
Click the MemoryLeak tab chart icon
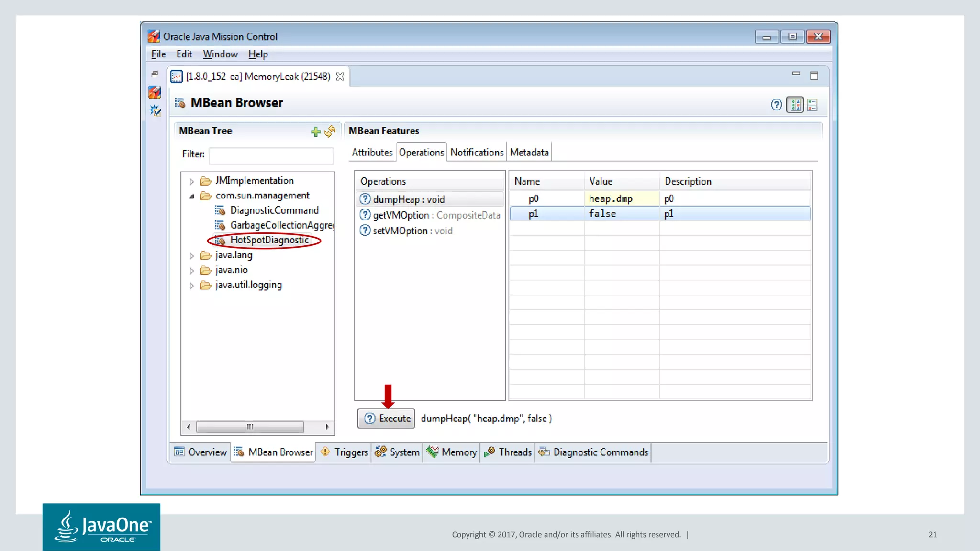pos(177,77)
